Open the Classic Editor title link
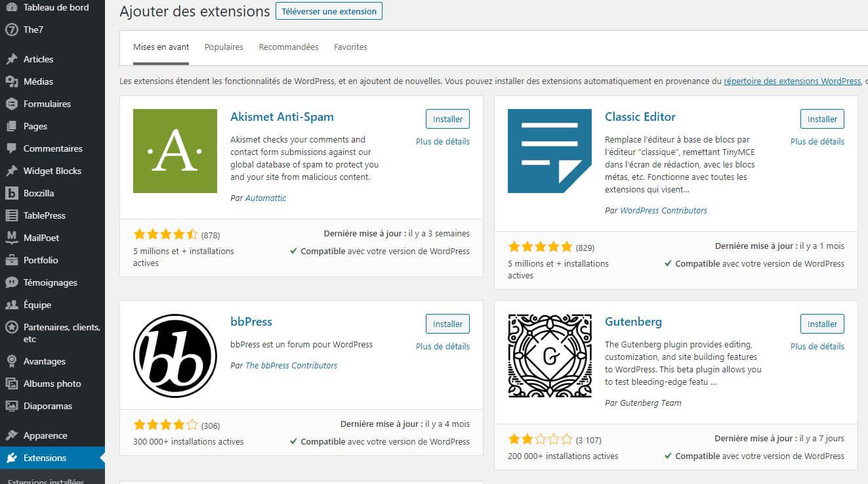 click(x=640, y=117)
